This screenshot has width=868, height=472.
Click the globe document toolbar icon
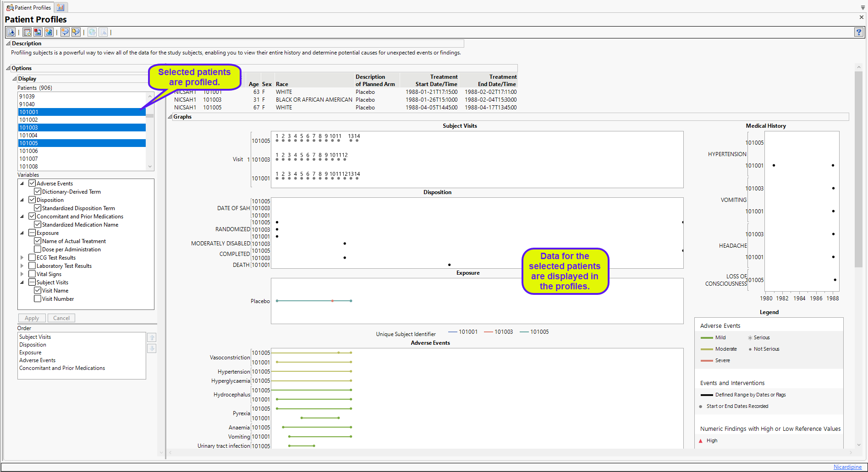[x=49, y=32]
